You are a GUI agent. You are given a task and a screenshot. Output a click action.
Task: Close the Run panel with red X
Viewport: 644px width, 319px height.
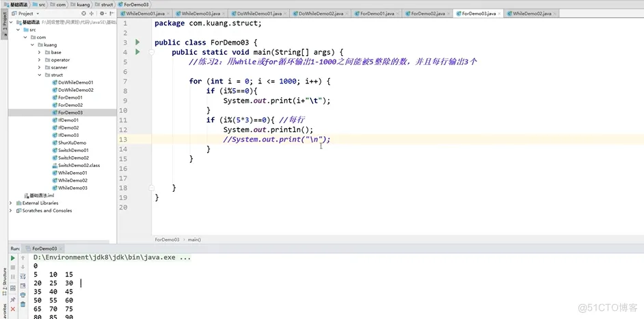pos(13,309)
